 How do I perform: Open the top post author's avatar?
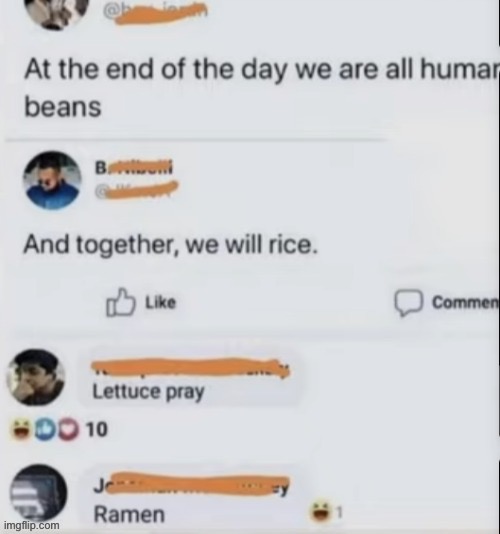tap(62, 12)
